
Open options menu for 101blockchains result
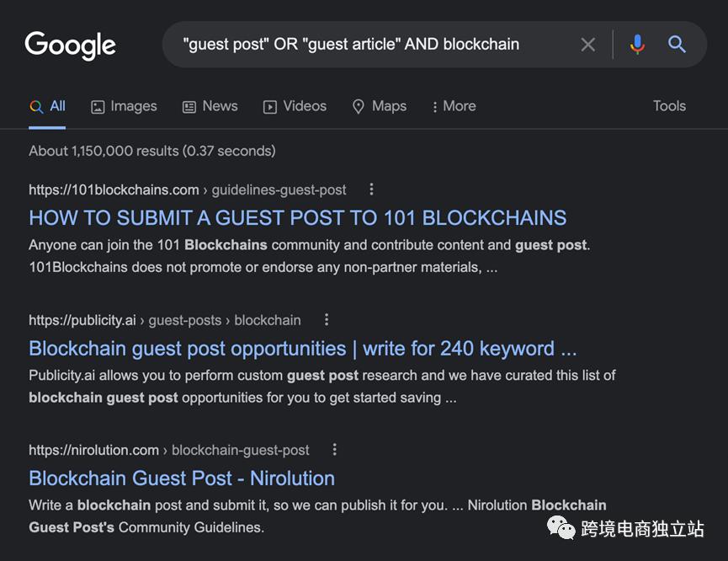pyautogui.click(x=371, y=190)
